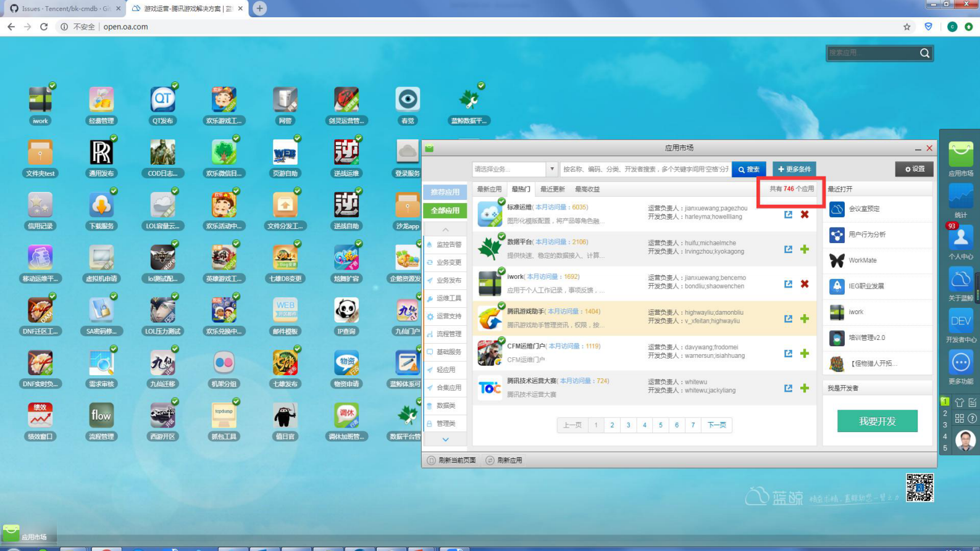Go to 下一页 in pagination
This screenshot has height=551, width=980.
pyautogui.click(x=716, y=425)
